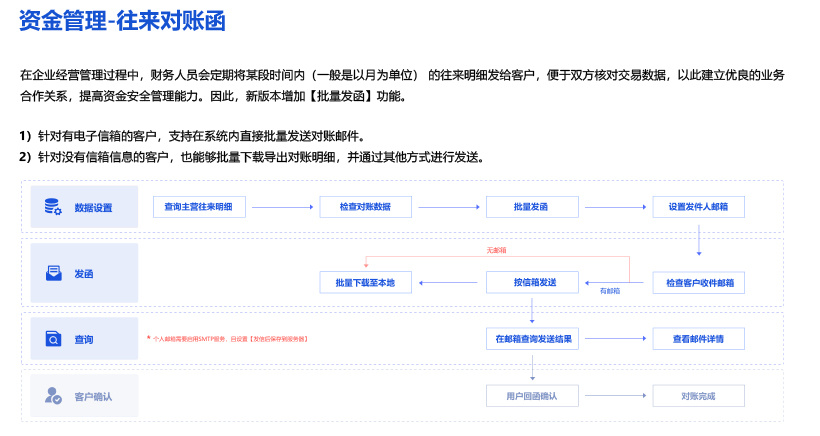The image size is (820, 436).
Task: Select the 查询主营往来明细 step box
Action: point(198,207)
